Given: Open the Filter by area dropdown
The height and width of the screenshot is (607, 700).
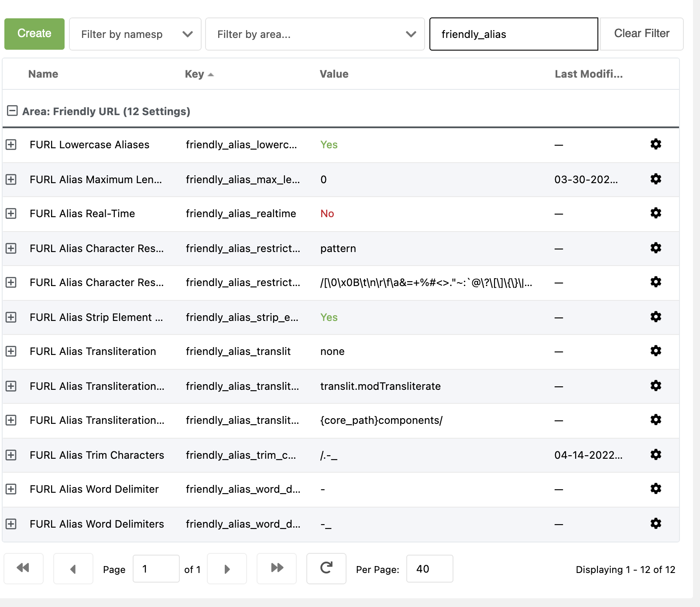Looking at the screenshot, I should 315,34.
